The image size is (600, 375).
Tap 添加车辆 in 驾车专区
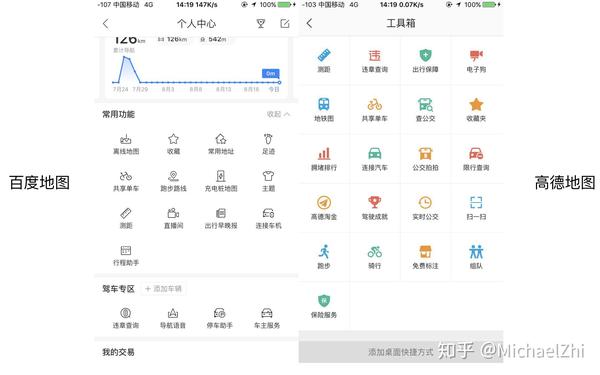[x=164, y=289]
